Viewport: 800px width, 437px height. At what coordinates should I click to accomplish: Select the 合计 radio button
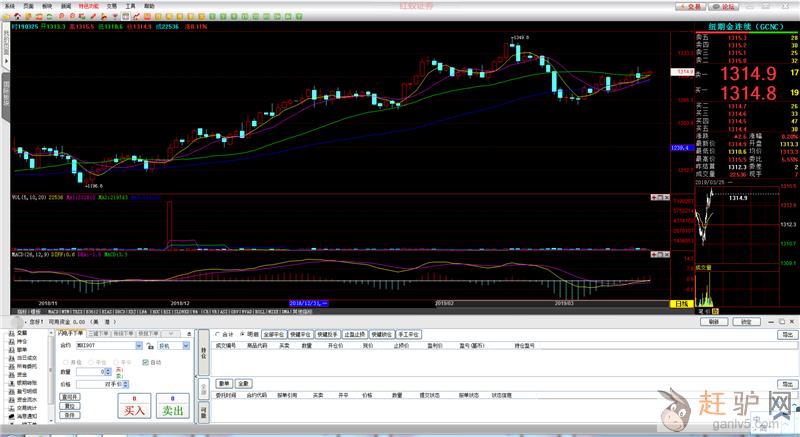coord(219,334)
